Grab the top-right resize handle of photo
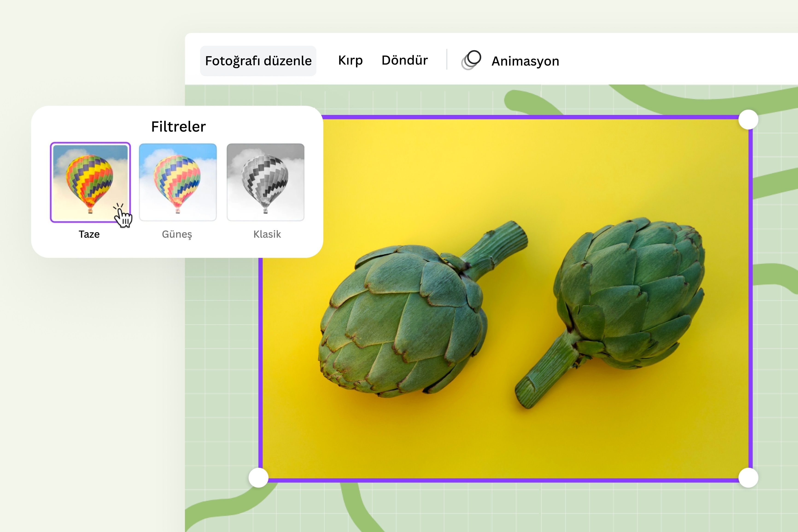 748,120
